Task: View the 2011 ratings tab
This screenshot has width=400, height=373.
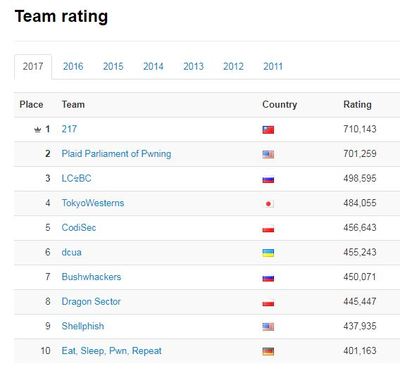Action: (x=273, y=66)
